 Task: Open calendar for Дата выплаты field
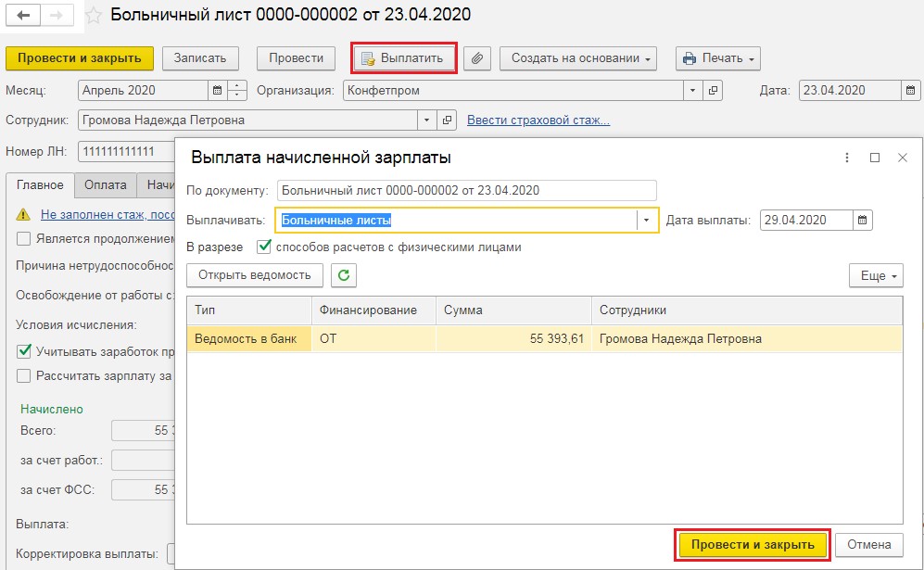tap(862, 220)
